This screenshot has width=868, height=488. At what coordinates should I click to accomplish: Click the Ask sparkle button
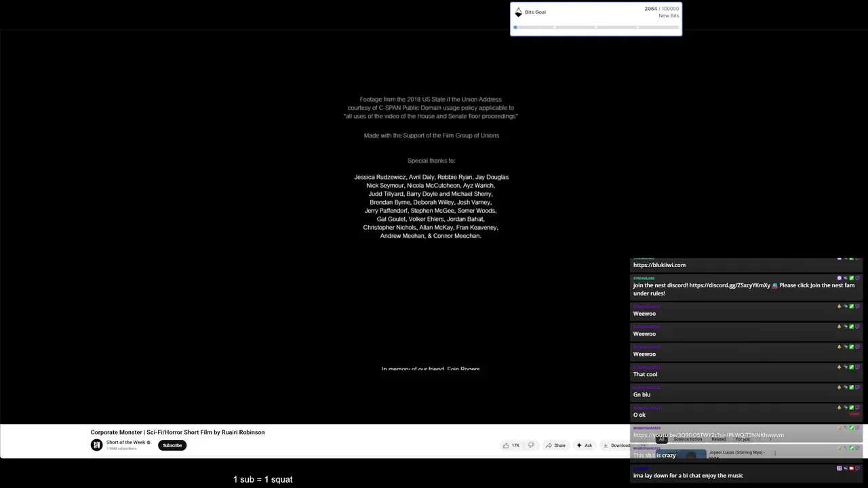pos(585,445)
